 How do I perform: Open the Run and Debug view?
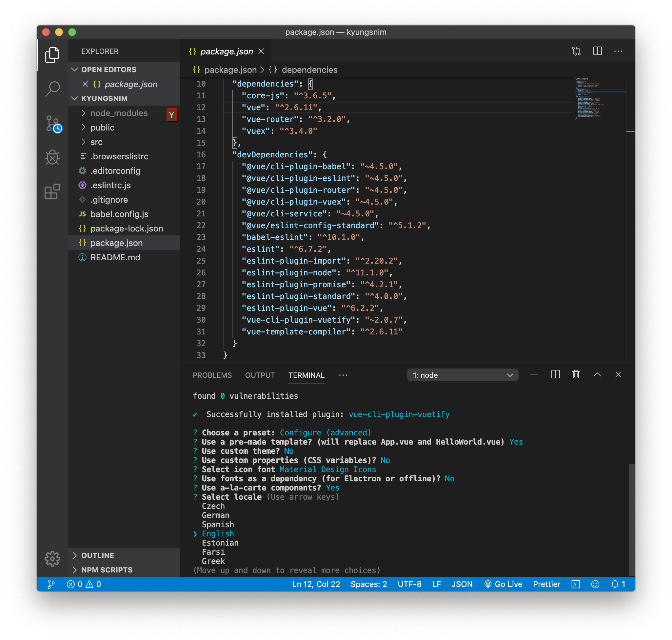[x=52, y=157]
